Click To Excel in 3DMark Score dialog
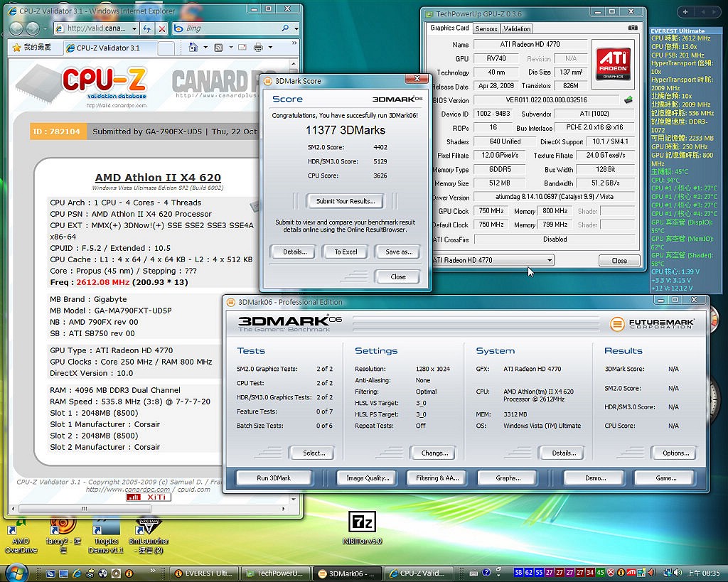This screenshot has width=728, height=582. click(346, 252)
